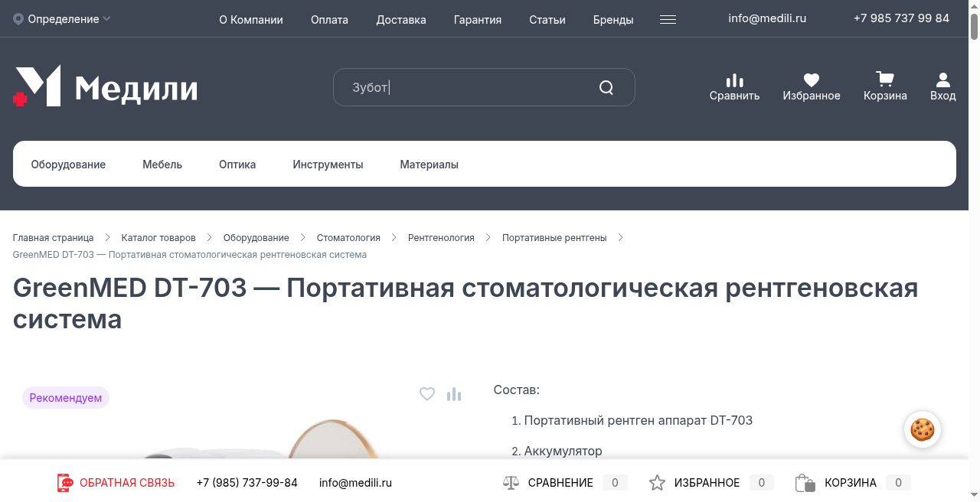Screen dimensions: 980x502
Task: Call header phone +7 985 737 99 84
Action: (901, 18)
